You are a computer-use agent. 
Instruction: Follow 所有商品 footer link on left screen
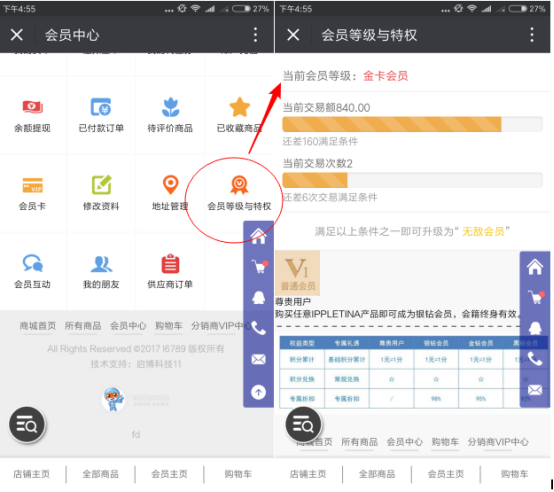click(83, 326)
